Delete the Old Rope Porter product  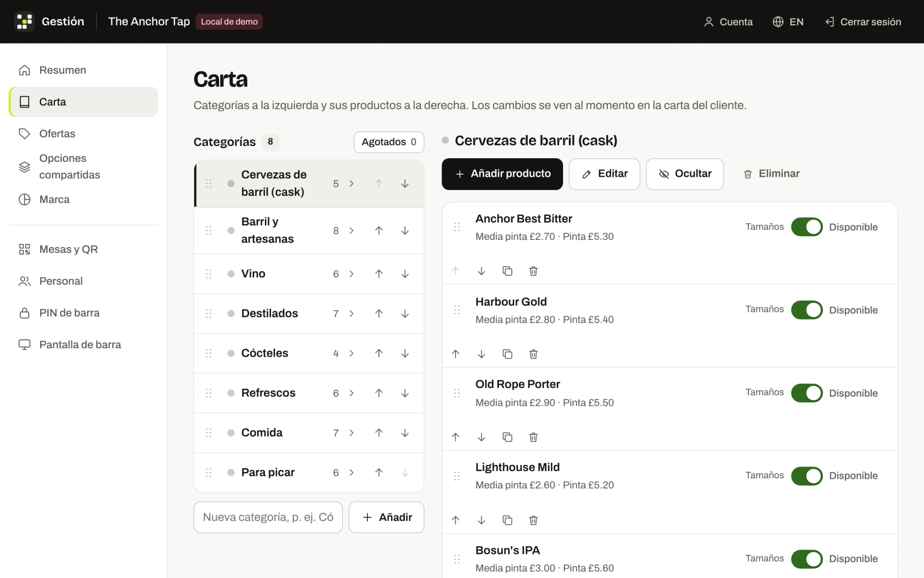(533, 437)
